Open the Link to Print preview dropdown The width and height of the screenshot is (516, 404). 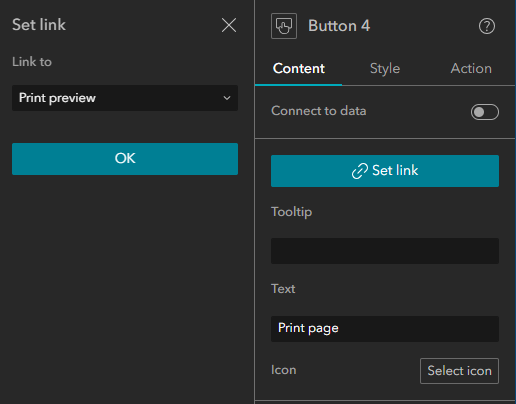pyautogui.click(x=125, y=98)
